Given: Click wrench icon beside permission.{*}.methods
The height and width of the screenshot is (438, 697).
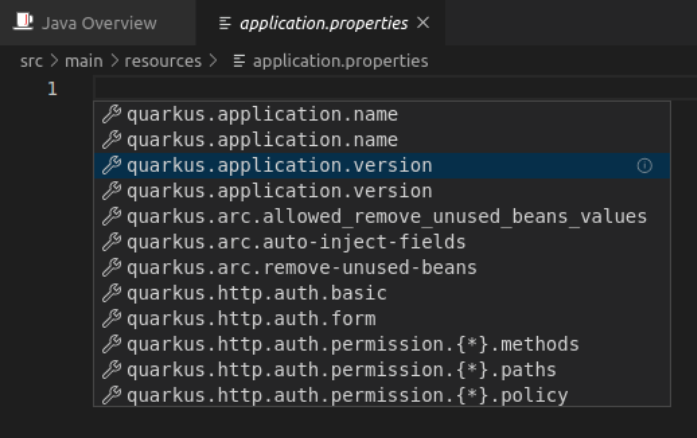Looking at the screenshot, I should coord(111,344).
